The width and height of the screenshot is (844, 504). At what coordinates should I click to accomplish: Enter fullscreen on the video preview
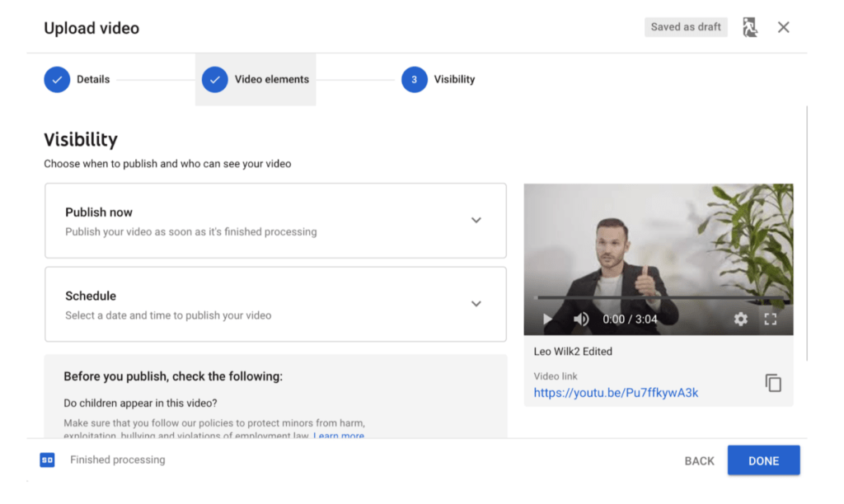771,319
